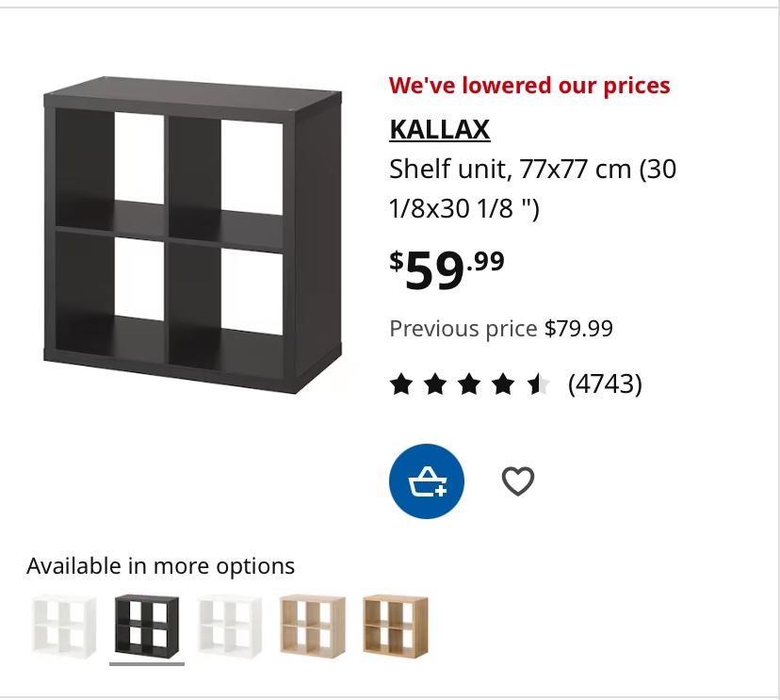The height and width of the screenshot is (700, 780).
Task: Click the second rating star
Action: 434,383
